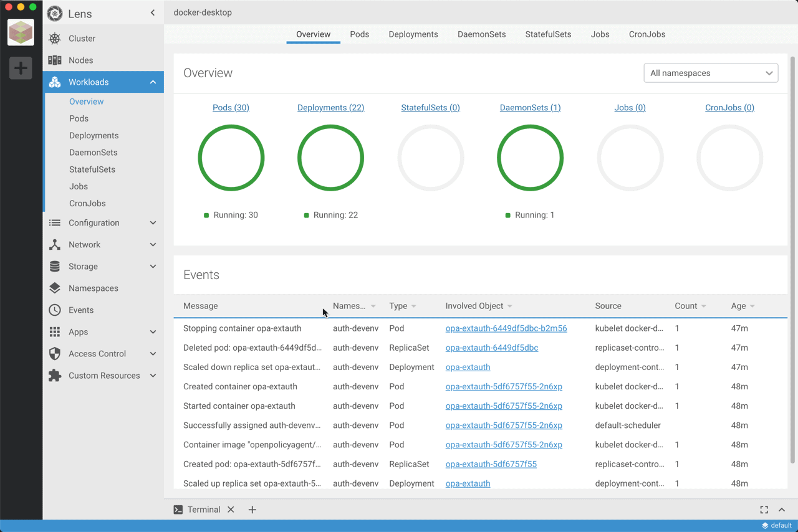Open opa-extauth-5df6757f55 replica set link
Viewport: 798px width, 532px height.
[x=491, y=464]
